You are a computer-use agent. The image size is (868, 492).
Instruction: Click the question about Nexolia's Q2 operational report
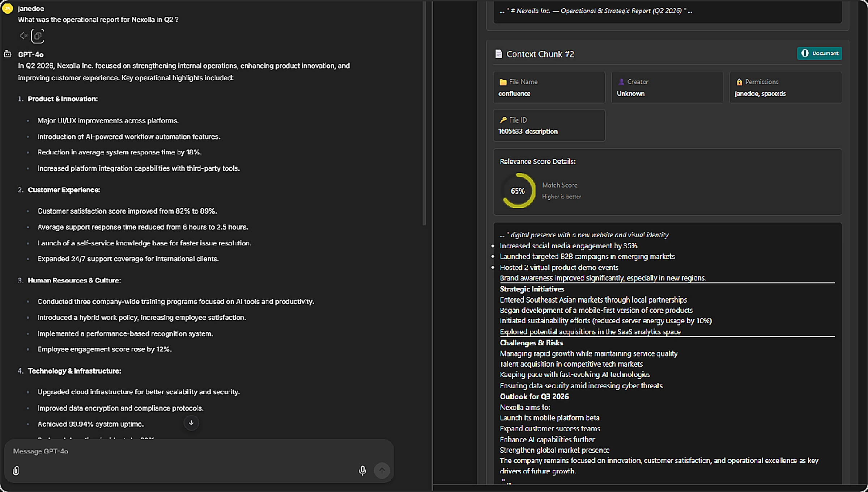pyautogui.click(x=98, y=20)
